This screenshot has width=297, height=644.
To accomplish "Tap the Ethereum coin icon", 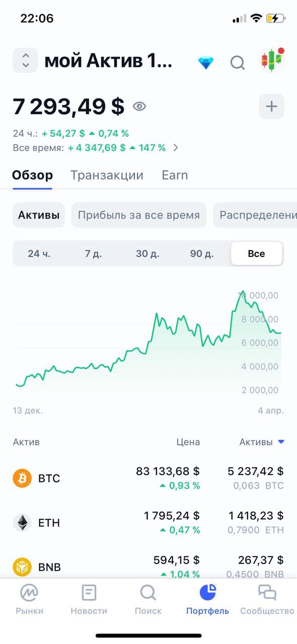I will 22,523.
